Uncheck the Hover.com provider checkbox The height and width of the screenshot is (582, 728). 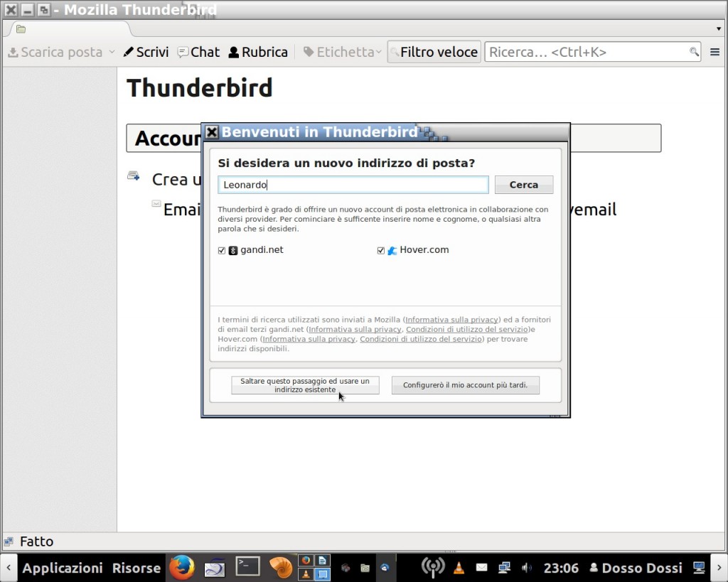[x=381, y=251]
